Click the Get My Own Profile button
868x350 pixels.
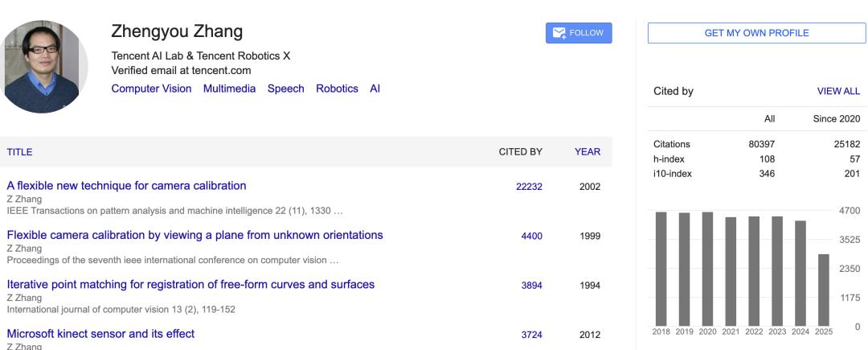tap(756, 33)
